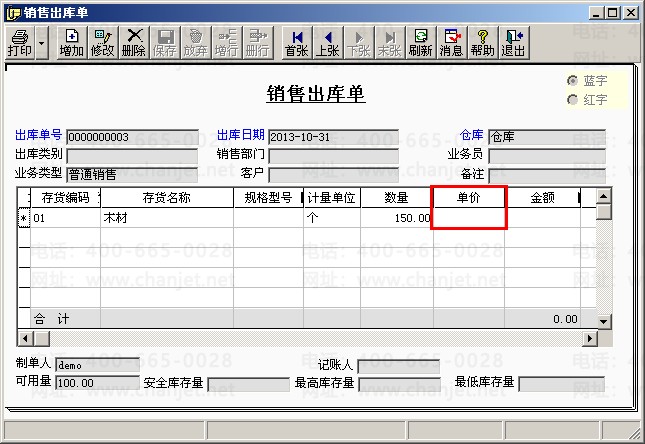The height and width of the screenshot is (444, 645).
Task: Go to last record with 末张
Action: (x=390, y=43)
